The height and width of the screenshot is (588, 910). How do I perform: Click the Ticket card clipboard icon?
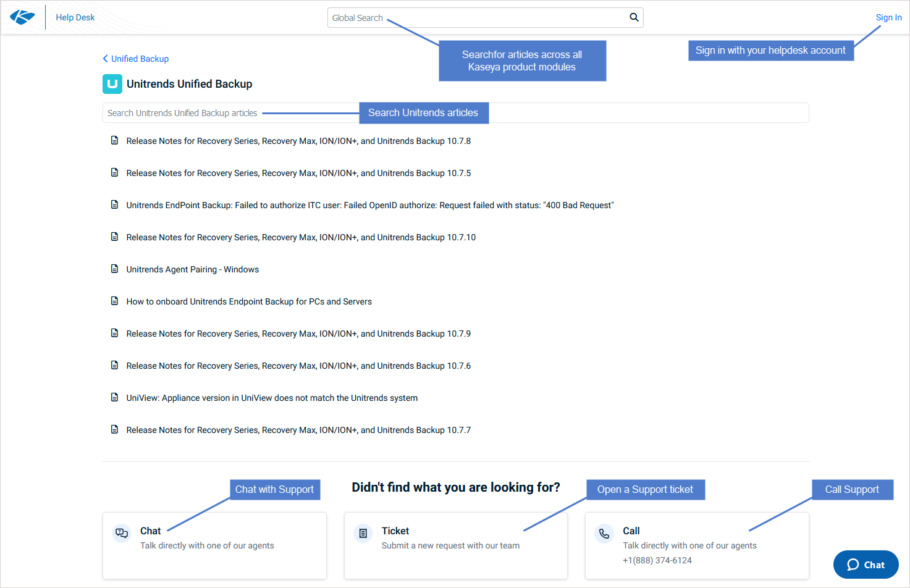coord(363,533)
